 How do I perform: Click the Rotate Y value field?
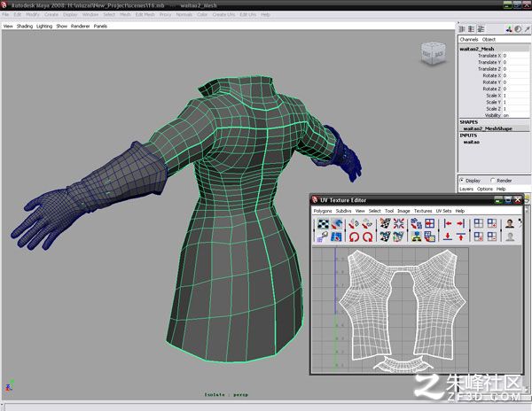515,82
